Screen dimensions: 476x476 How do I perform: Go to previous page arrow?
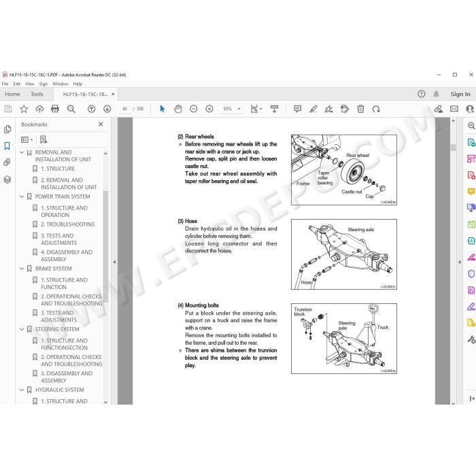point(91,109)
